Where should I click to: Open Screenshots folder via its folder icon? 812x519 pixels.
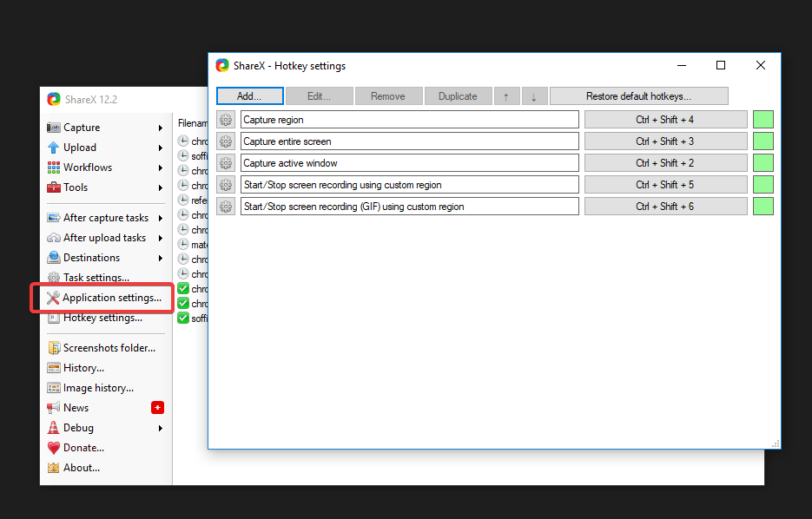pos(53,348)
